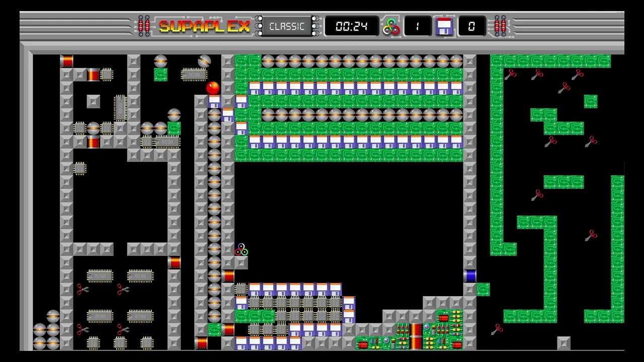Click the SUPAPLEX logo in the header
The image size is (644, 362).
click(204, 26)
